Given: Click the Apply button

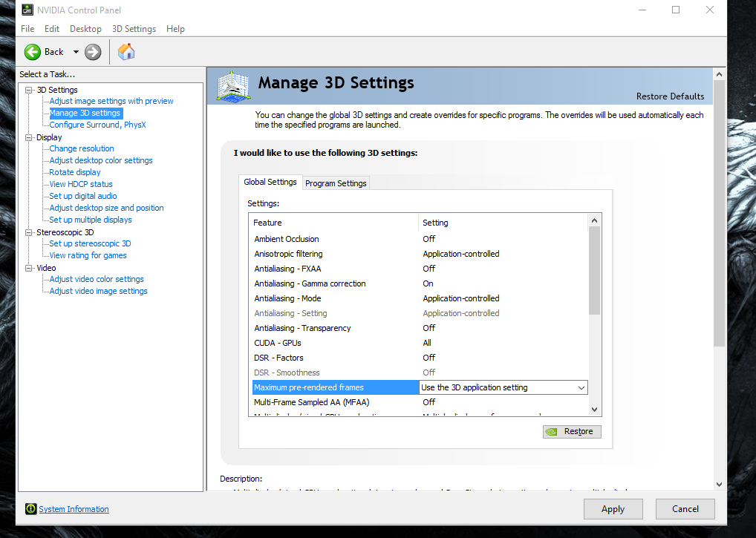Looking at the screenshot, I should tap(613, 509).
